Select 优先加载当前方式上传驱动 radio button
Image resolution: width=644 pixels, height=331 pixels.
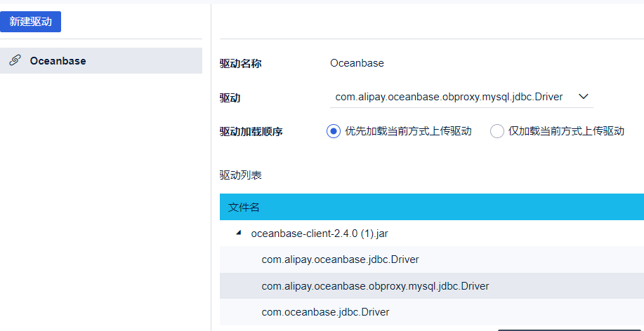tap(334, 131)
